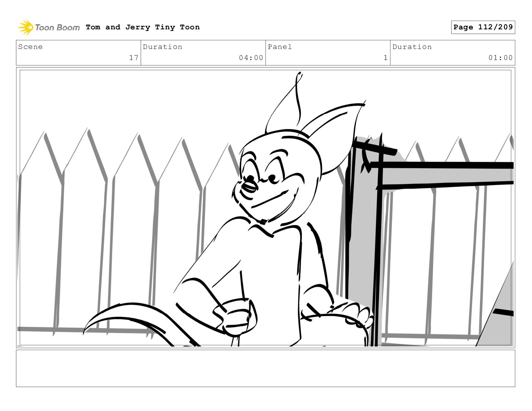Click the storyboard panel drawing of Tom

(x=265, y=208)
